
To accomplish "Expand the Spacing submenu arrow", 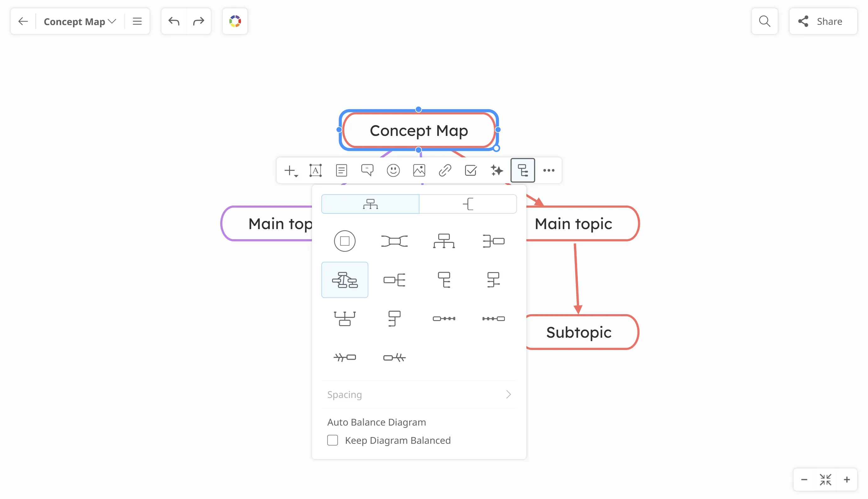I will (508, 394).
